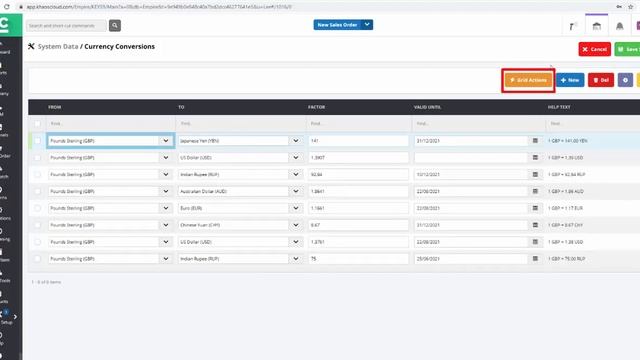Open To dropdown showing Australian Dollar (AUD)
The image size is (640, 360).
(x=296, y=191)
